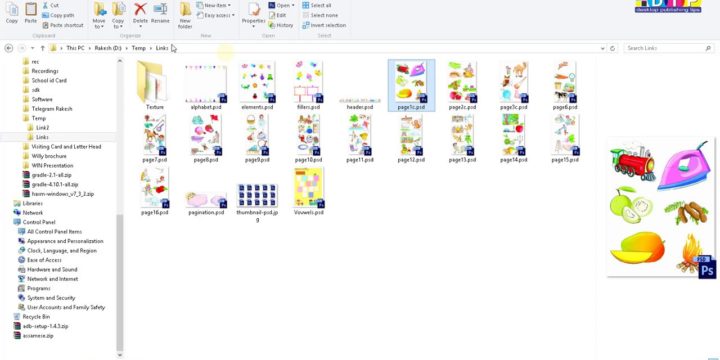The width and height of the screenshot is (720, 360).
Task: Select gradle-4.10.1-all.zip in tree
Action: (x=51, y=184)
